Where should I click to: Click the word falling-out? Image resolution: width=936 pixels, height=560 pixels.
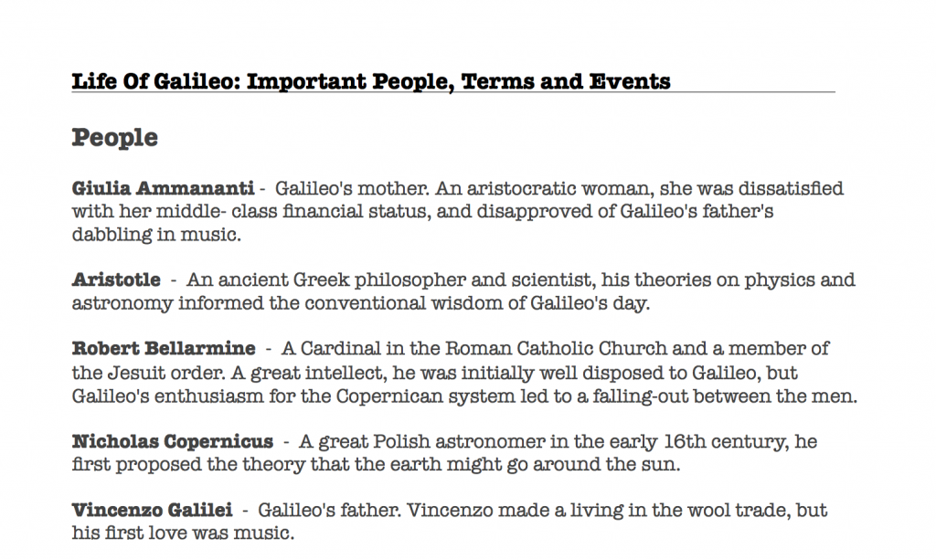click(x=640, y=396)
